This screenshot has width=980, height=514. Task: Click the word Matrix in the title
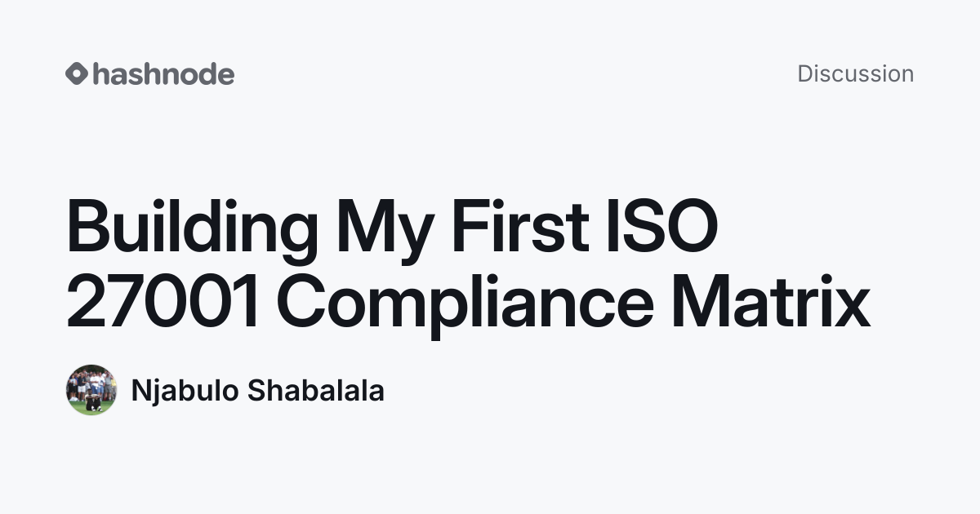point(770,302)
